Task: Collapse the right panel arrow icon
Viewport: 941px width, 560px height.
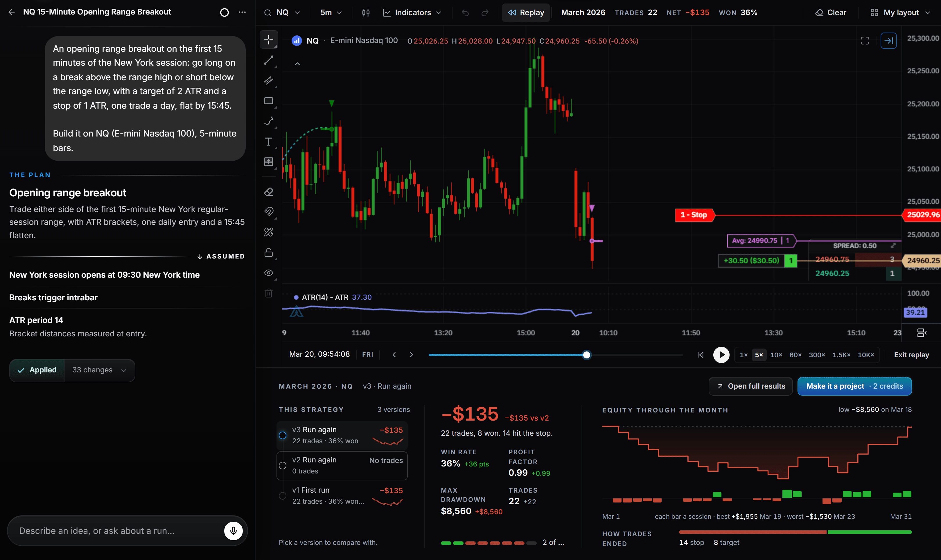Action: (888, 40)
